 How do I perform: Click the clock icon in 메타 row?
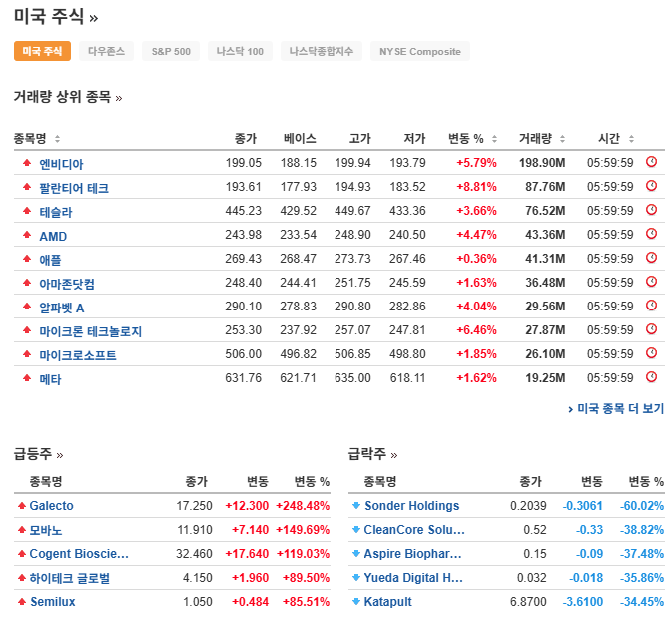(x=651, y=377)
